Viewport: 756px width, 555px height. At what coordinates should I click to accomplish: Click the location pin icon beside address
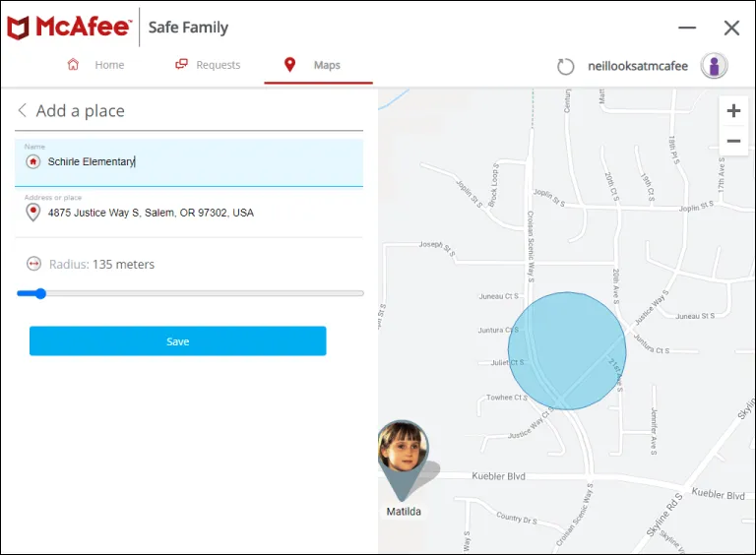tap(33, 213)
